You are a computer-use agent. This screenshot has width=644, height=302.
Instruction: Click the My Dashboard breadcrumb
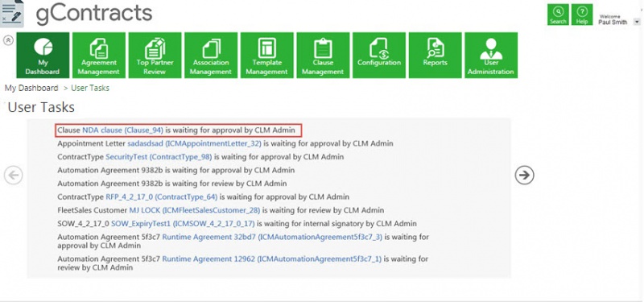pyautogui.click(x=31, y=88)
